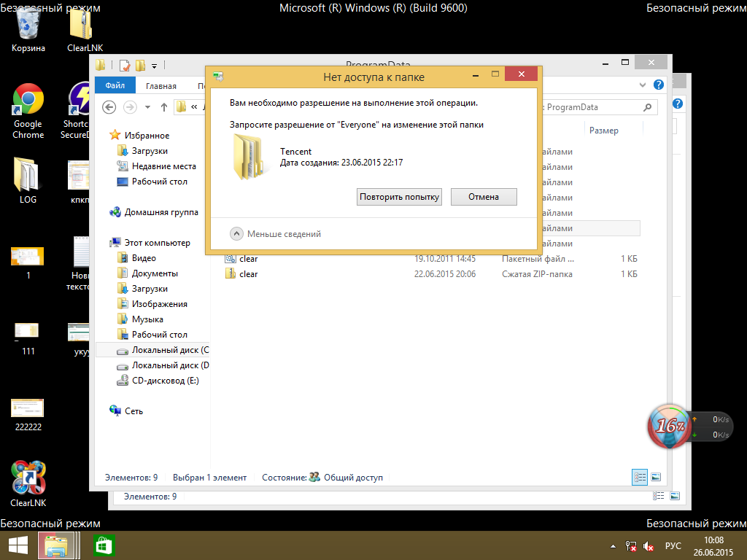This screenshot has height=560, width=747.
Task: Click the 16% memory widget ball
Action: pyautogui.click(x=670, y=426)
